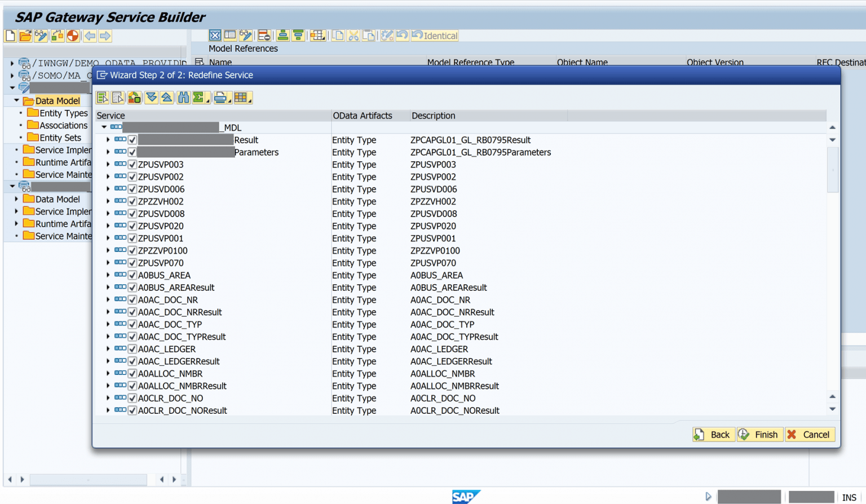Viewport: 866px width, 504px height.
Task: Click the deselect all icon in the wizard toolbar
Action: click(x=118, y=97)
